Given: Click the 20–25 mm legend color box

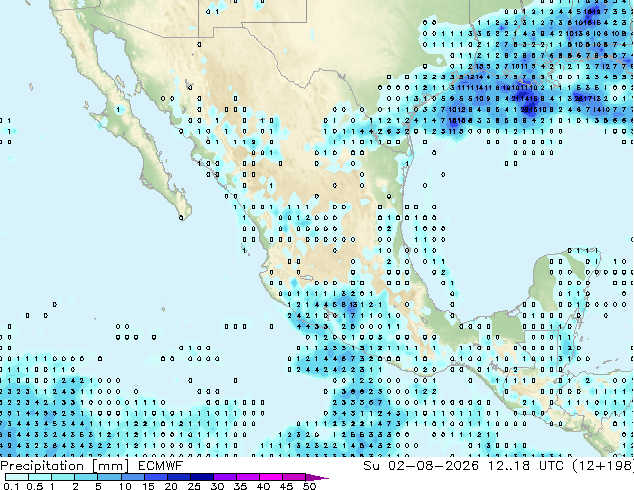Looking at the screenshot, I should [179, 477].
